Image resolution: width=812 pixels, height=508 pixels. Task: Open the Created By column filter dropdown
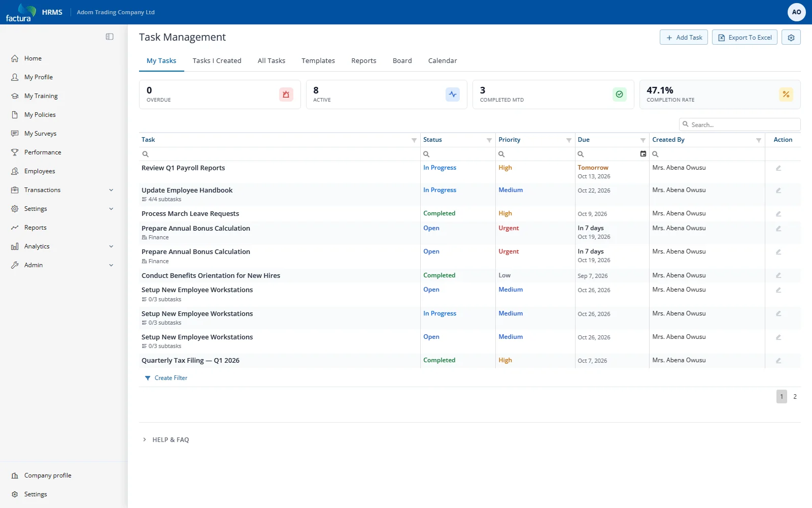[759, 140]
